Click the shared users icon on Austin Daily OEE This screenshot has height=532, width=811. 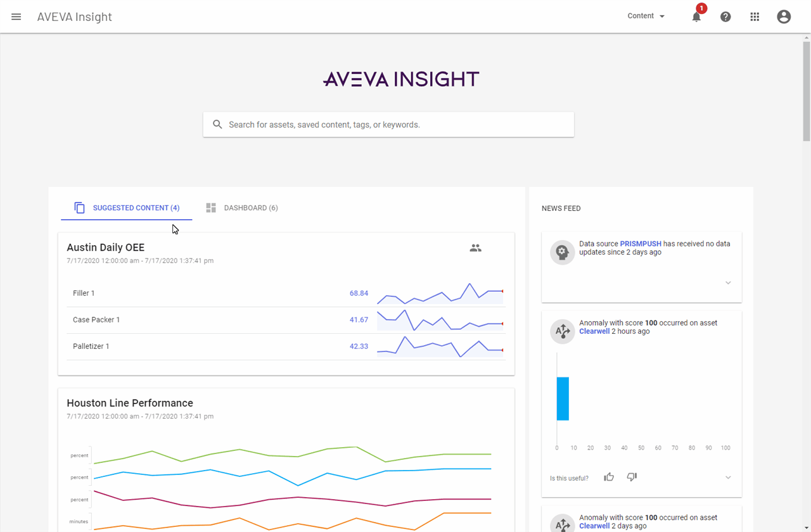click(x=475, y=248)
